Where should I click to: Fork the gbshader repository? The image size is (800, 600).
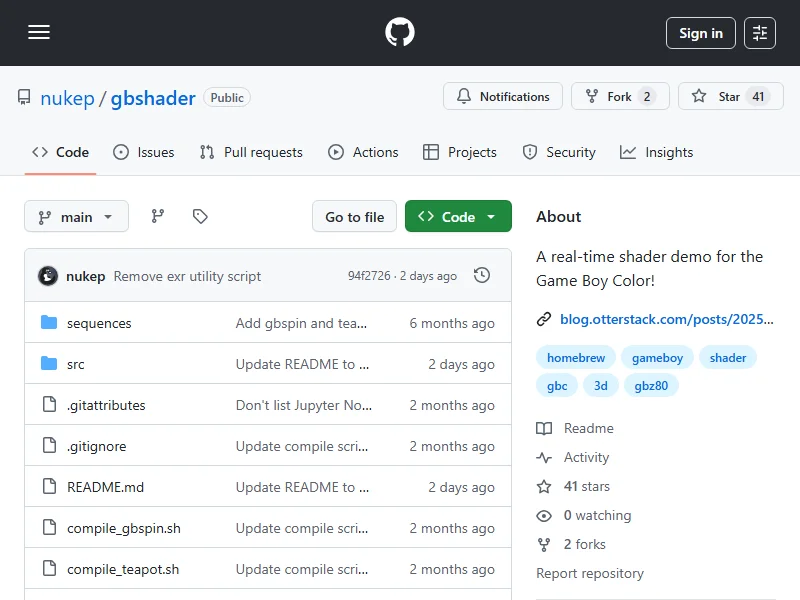click(x=619, y=97)
